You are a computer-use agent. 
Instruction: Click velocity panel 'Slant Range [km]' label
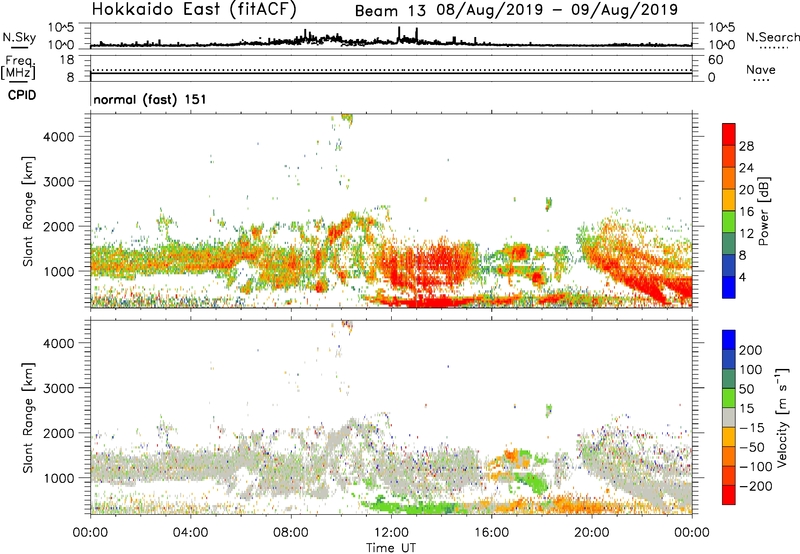pos(28,417)
